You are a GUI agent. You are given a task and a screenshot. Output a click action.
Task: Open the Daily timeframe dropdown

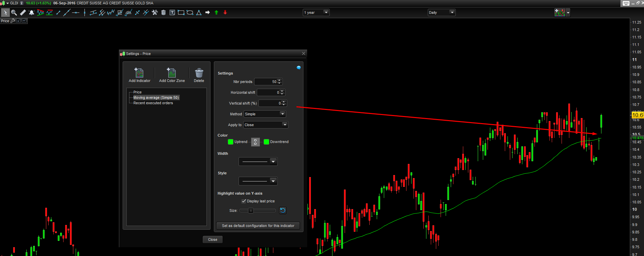click(x=442, y=12)
